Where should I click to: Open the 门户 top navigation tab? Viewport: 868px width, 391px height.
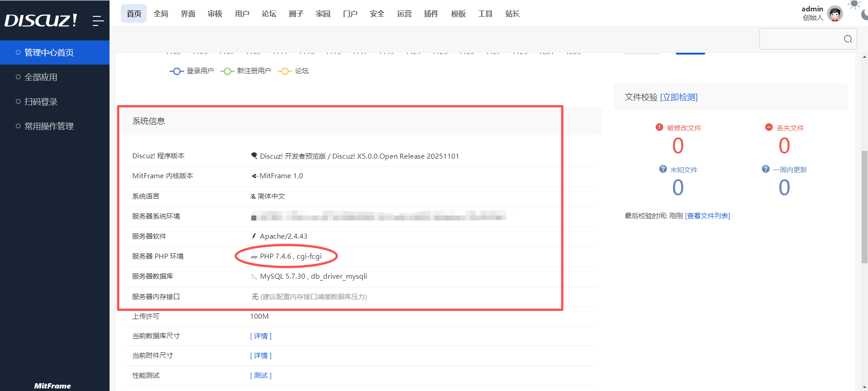click(x=350, y=14)
